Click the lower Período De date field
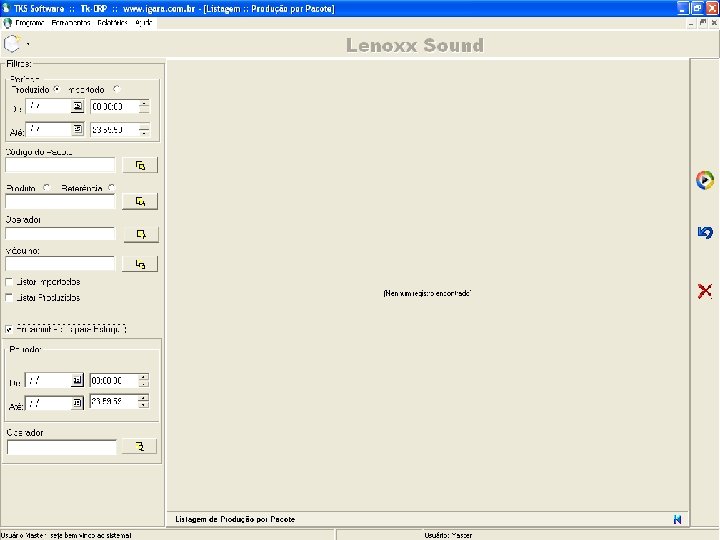720x540 pixels. tap(48, 380)
